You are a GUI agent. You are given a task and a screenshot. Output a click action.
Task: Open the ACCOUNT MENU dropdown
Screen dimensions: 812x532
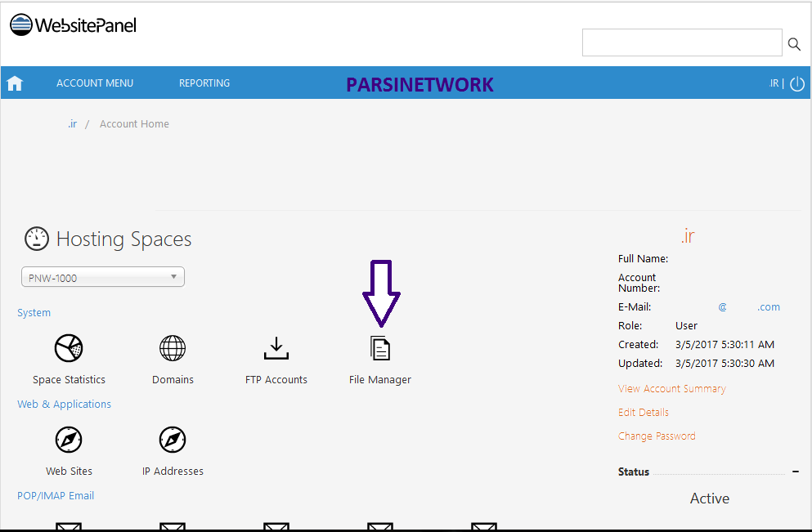click(95, 83)
